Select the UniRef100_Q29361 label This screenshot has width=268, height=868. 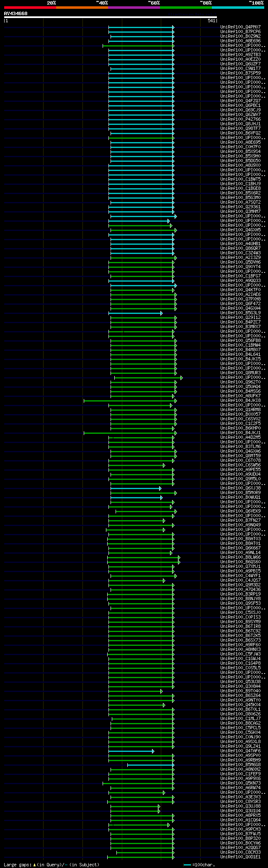240,207
